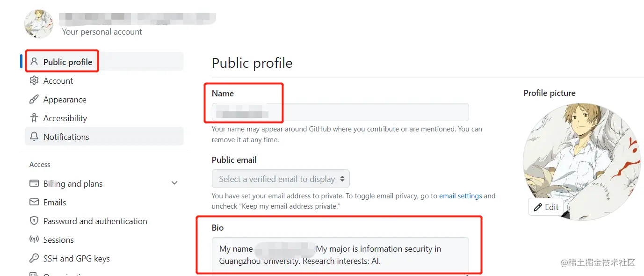
Task: Open the Account settings page
Action: pyautogui.click(x=104, y=80)
